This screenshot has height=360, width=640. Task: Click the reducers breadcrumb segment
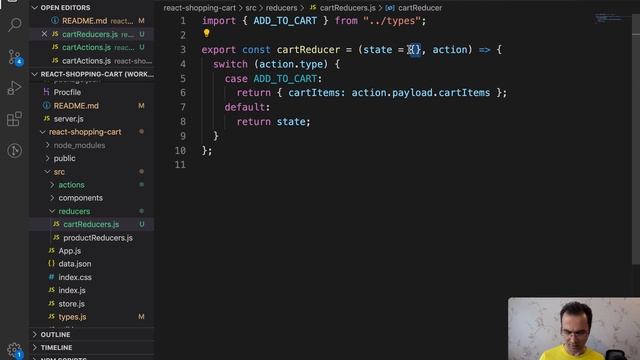(282, 8)
